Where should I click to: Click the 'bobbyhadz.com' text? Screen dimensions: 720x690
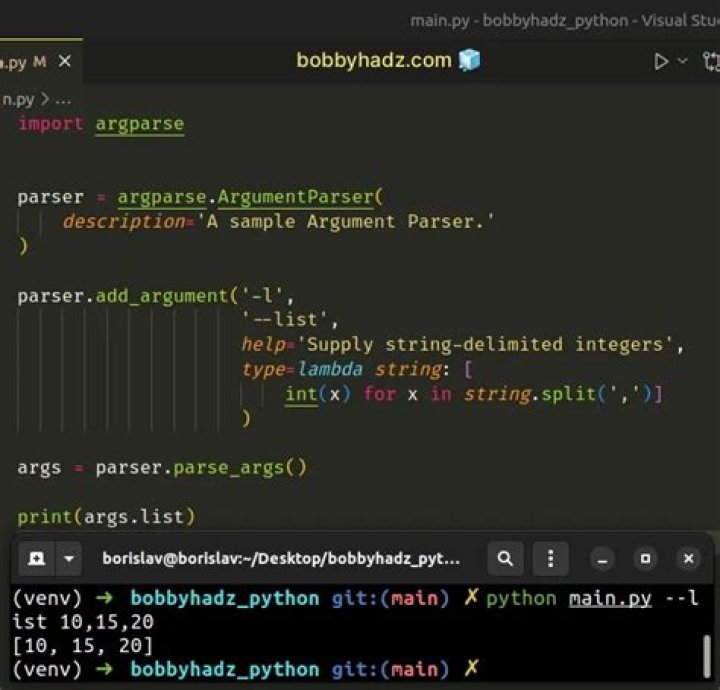[374, 60]
